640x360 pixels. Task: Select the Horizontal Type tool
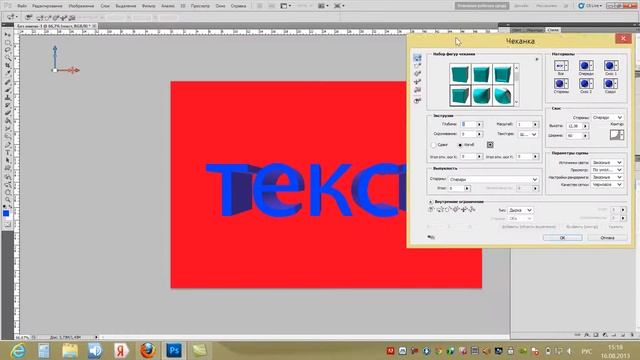(x=7, y=153)
